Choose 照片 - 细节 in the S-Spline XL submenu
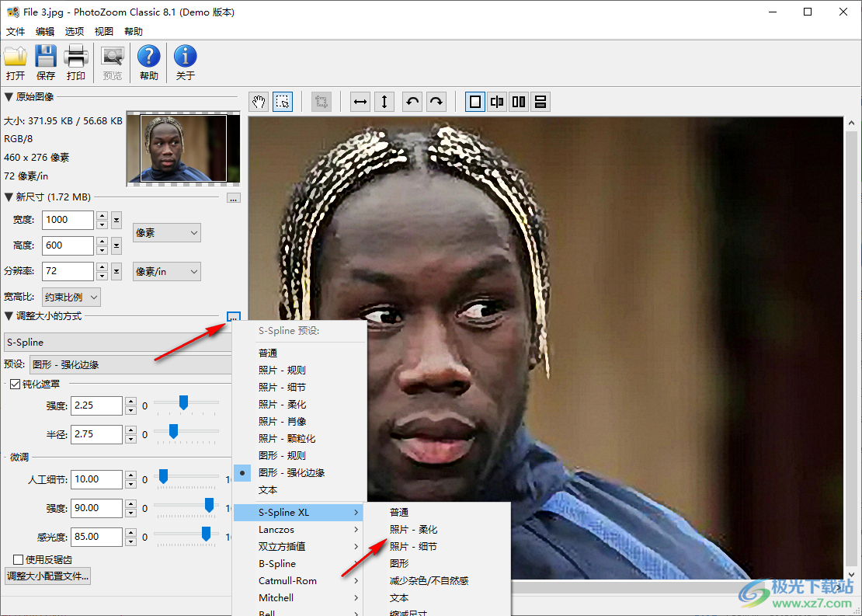The height and width of the screenshot is (616, 862). pos(413,546)
